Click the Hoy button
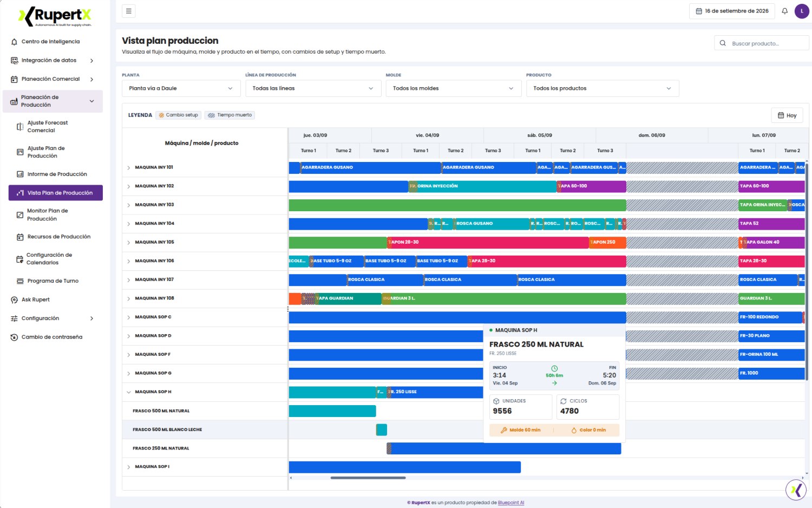812x508 pixels. pos(787,115)
